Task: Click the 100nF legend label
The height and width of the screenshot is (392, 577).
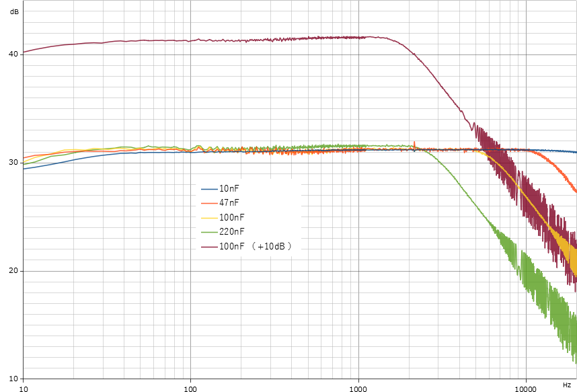Action: coord(232,217)
